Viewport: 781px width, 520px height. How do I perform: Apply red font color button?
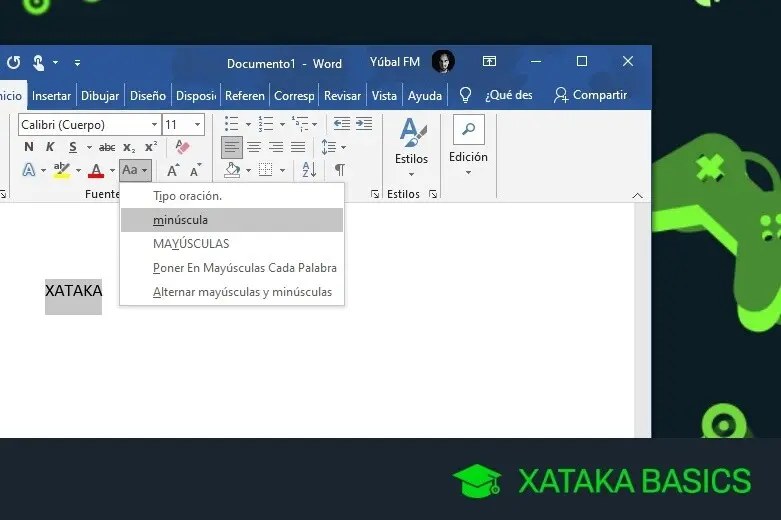[96, 170]
